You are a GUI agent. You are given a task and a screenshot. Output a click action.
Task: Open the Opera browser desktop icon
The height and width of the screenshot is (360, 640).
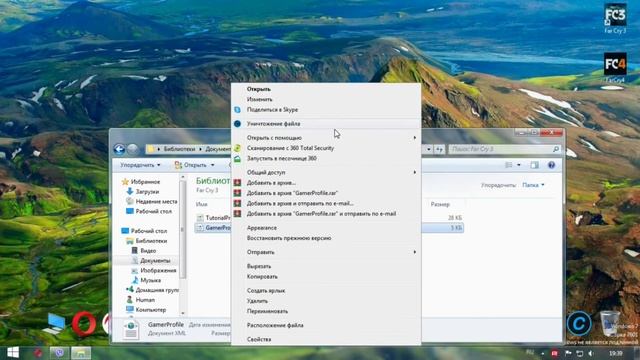pyautogui.click(x=84, y=324)
